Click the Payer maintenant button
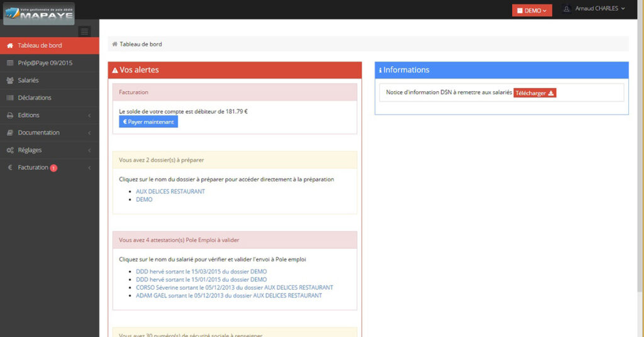 tap(148, 122)
